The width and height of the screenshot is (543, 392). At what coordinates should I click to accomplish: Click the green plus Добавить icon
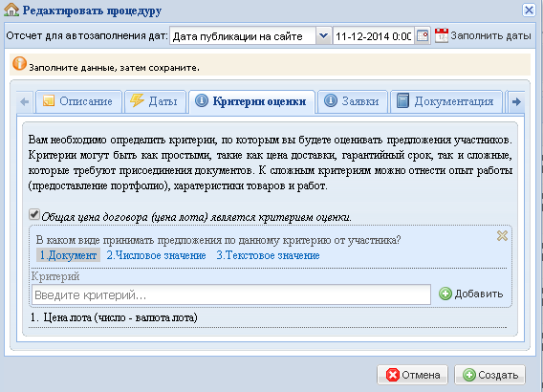(x=445, y=294)
